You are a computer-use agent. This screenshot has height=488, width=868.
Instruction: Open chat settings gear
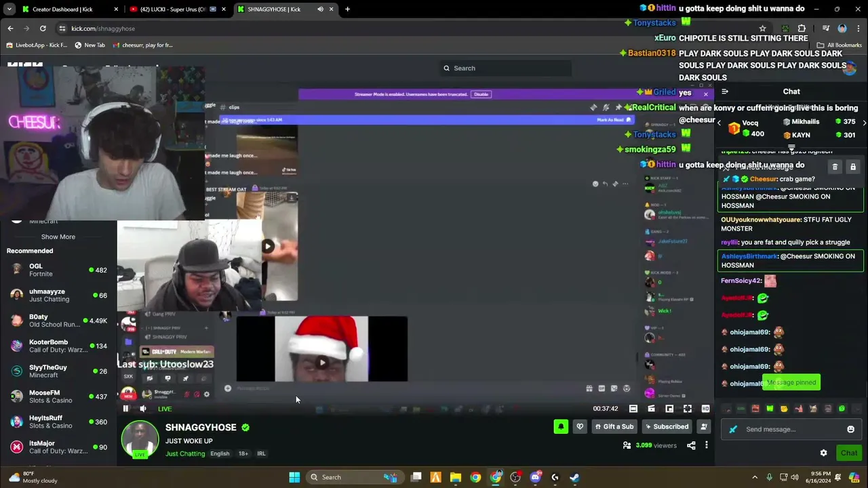point(823,453)
